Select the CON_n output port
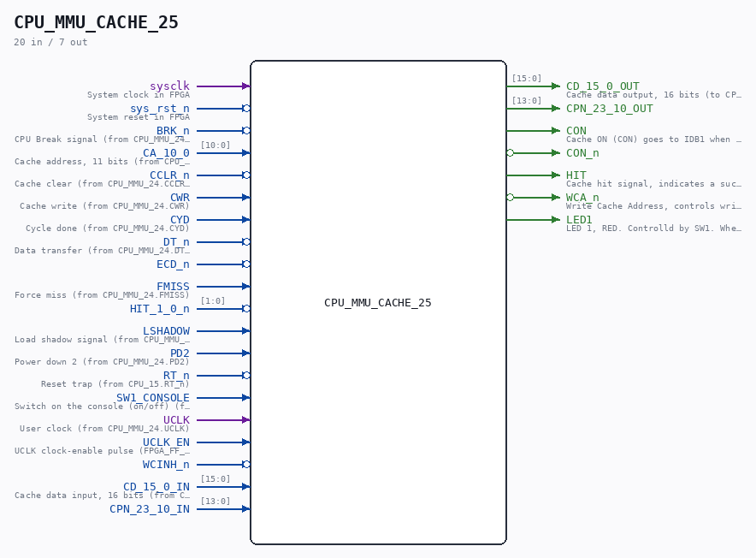Image resolution: width=756 pixels, height=558 pixels. click(x=582, y=152)
